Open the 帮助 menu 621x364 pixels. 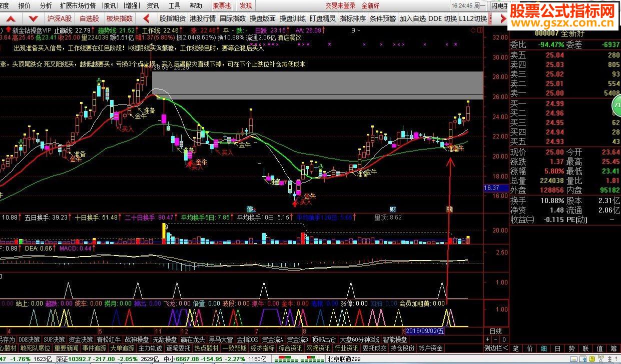196,5
